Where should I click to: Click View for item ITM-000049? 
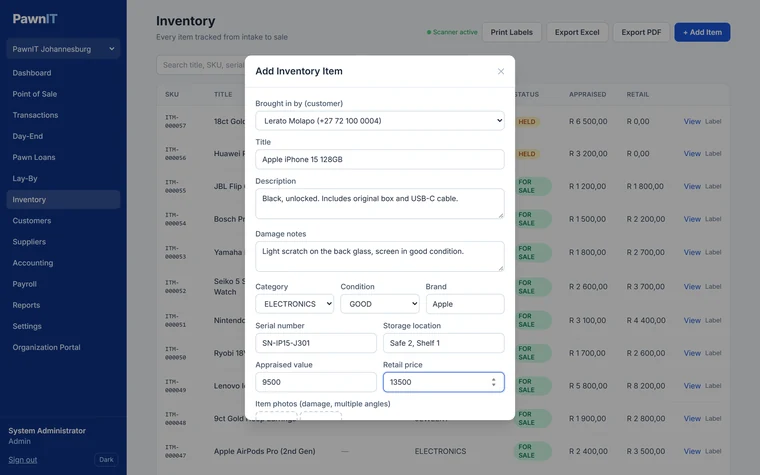pos(692,386)
